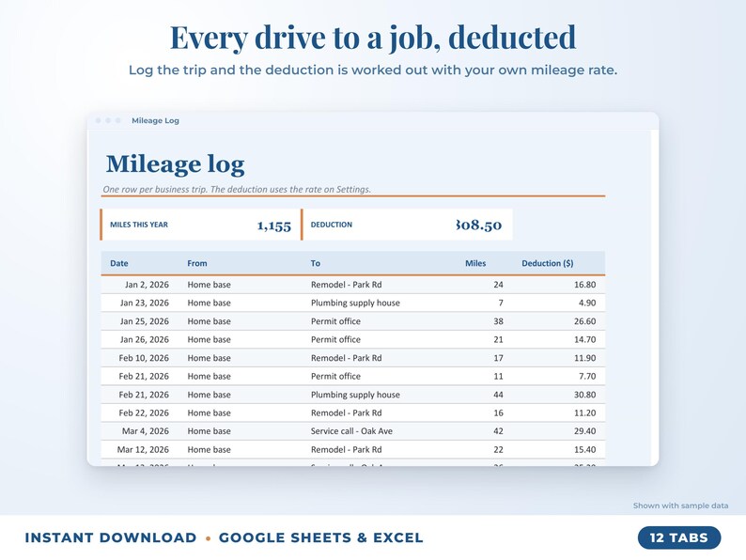Screen dimensions: 746x560
Task: Click the 'Miles' column header
Action: point(475,263)
